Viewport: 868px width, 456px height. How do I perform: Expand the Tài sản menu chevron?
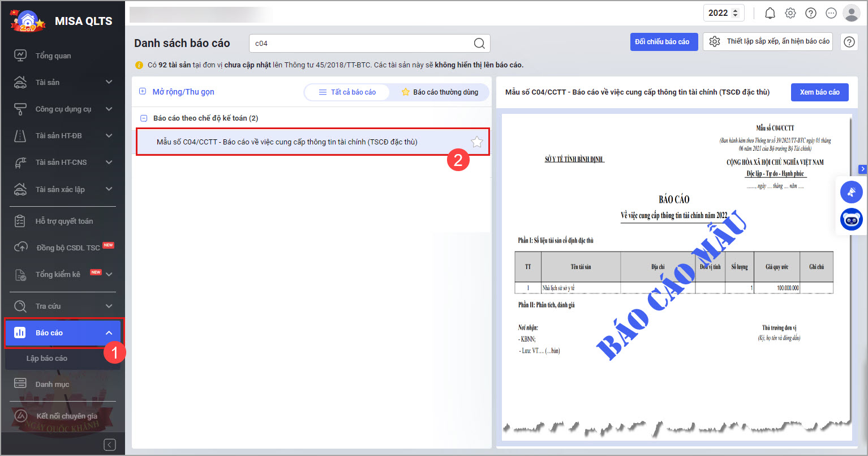click(109, 82)
